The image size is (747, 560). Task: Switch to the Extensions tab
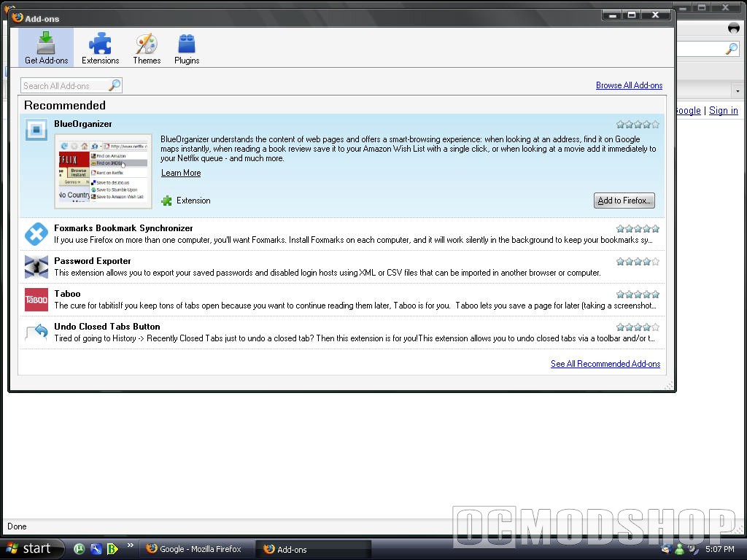100,47
